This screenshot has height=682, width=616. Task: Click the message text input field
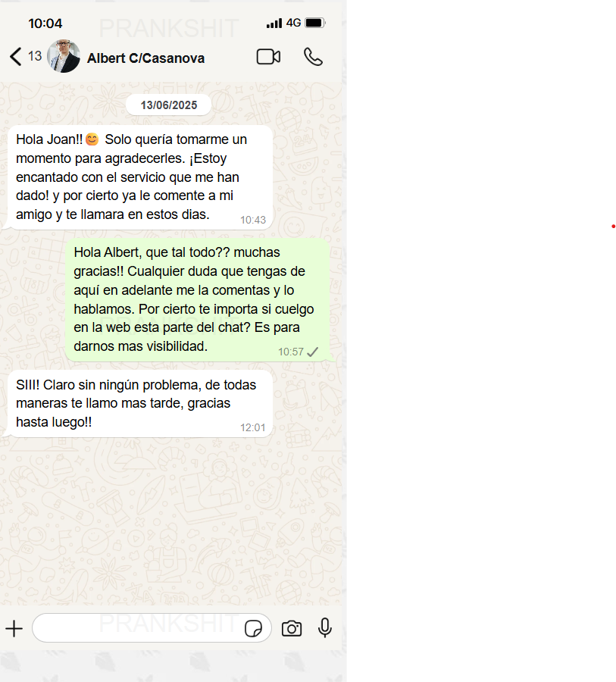(x=139, y=628)
